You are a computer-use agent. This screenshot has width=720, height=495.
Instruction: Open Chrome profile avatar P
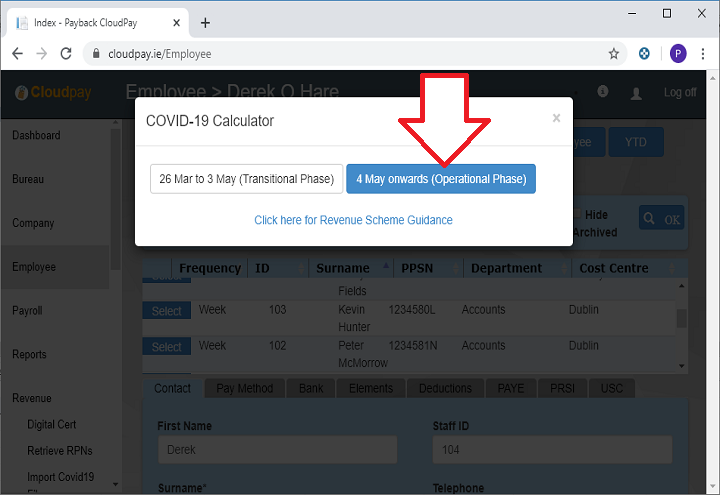678,54
